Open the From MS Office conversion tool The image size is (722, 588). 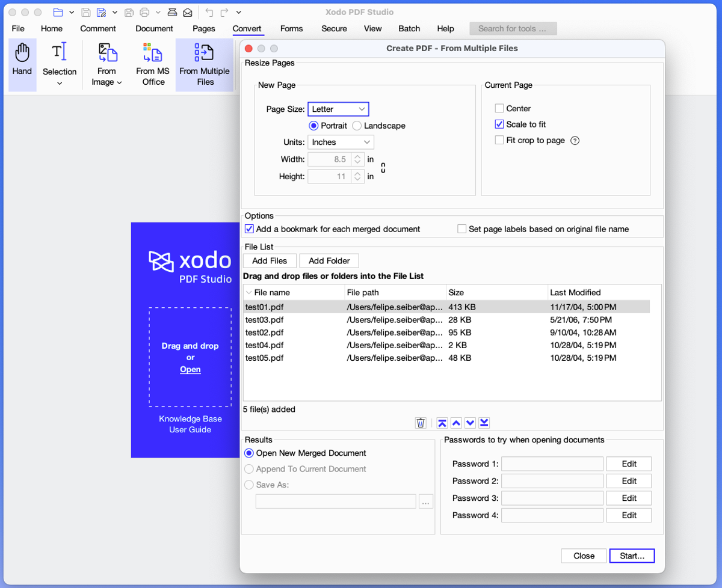coord(152,63)
